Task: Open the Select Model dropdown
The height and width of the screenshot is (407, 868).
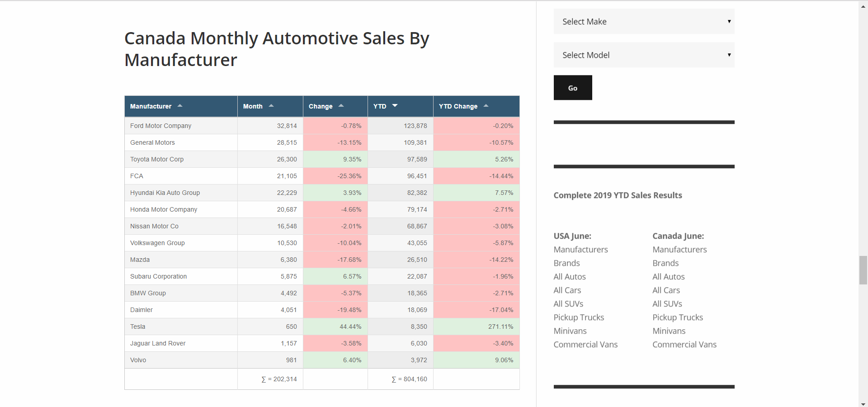Action: (644, 55)
